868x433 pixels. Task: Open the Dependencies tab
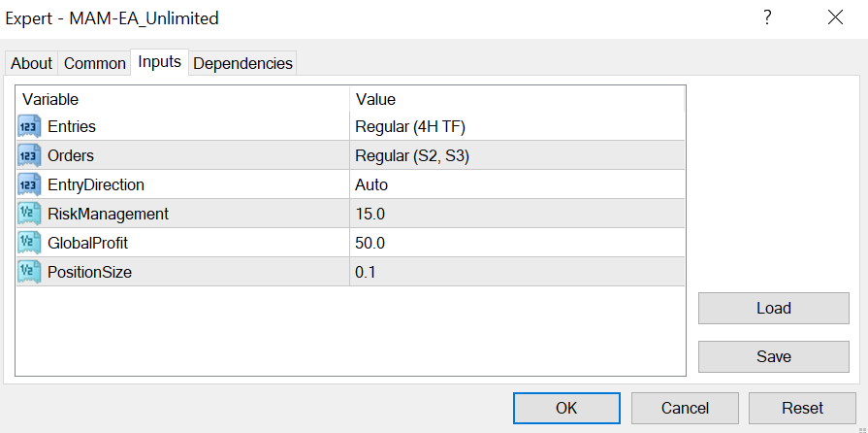[x=242, y=63]
